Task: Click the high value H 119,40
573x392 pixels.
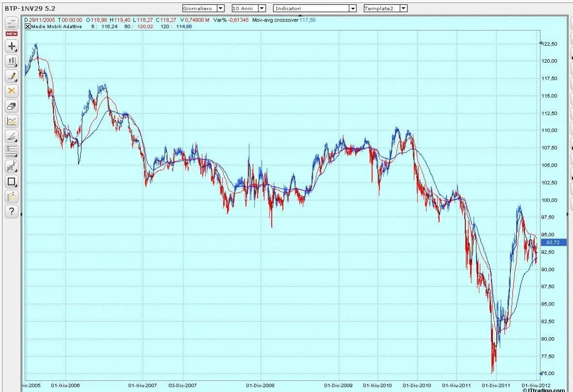Action: tap(120, 20)
